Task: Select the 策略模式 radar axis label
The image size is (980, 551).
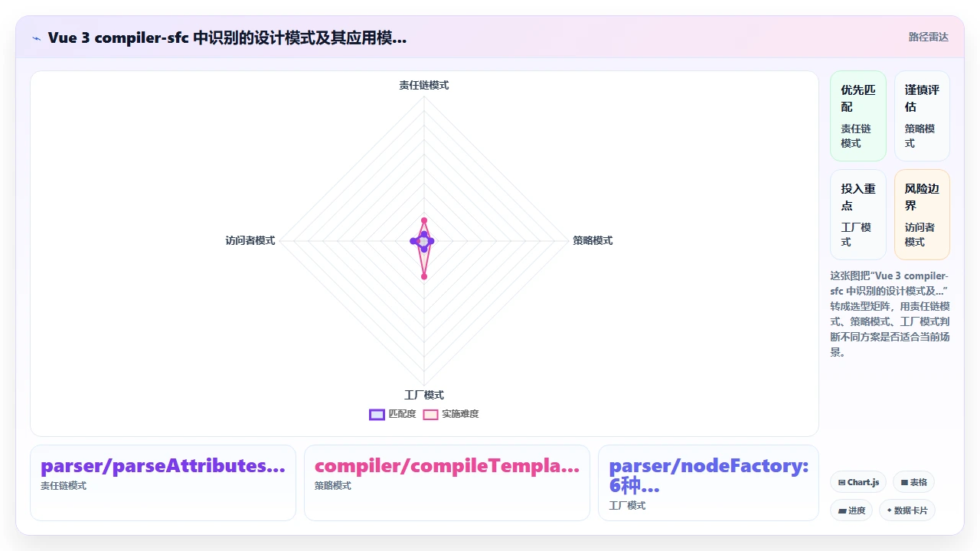Action: 593,240
